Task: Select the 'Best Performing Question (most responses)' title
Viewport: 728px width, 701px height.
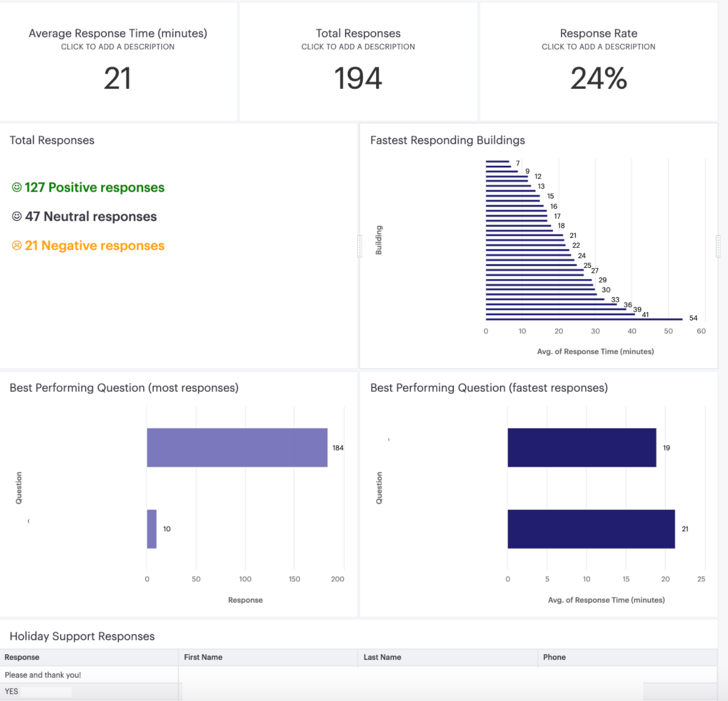Action: pos(124,388)
